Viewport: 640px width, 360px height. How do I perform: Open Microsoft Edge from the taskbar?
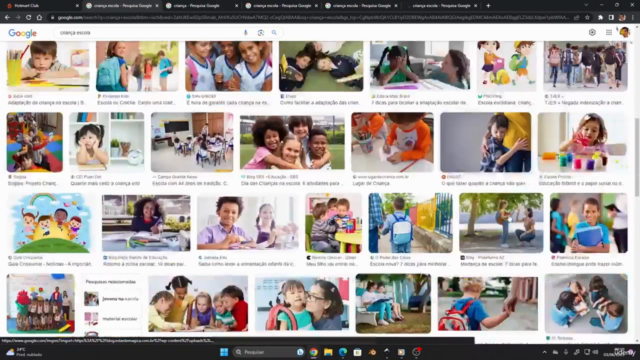point(343,352)
